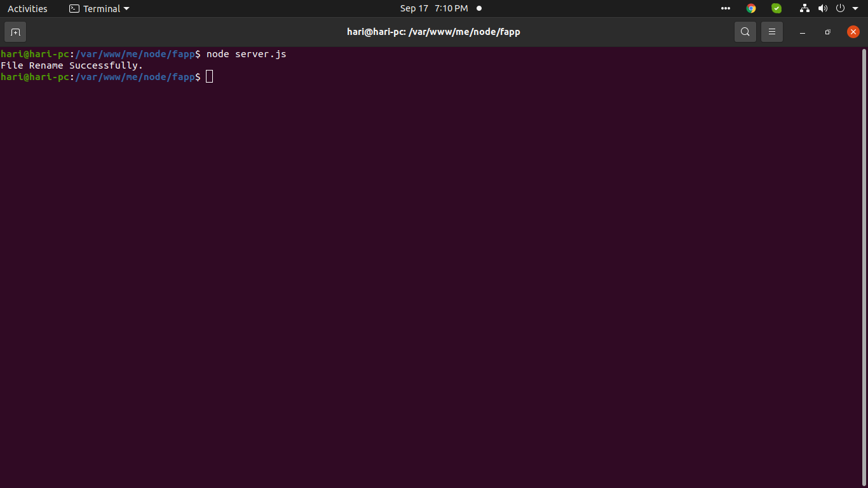Click the three-dots status tray icon
Image resolution: width=868 pixels, height=488 pixels.
click(x=725, y=8)
